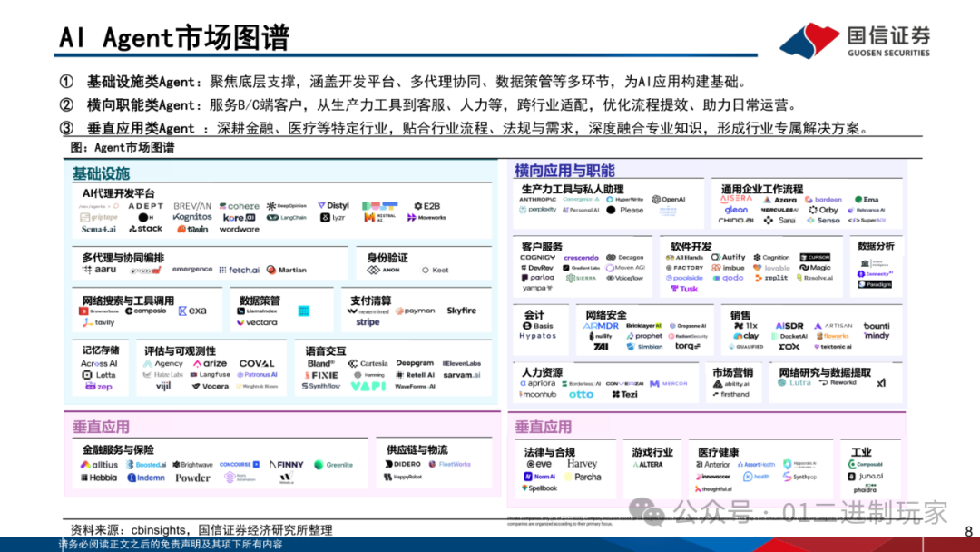The height and width of the screenshot is (552, 980).
Task: Select the 供应链与物流 label
Action: pos(416,449)
